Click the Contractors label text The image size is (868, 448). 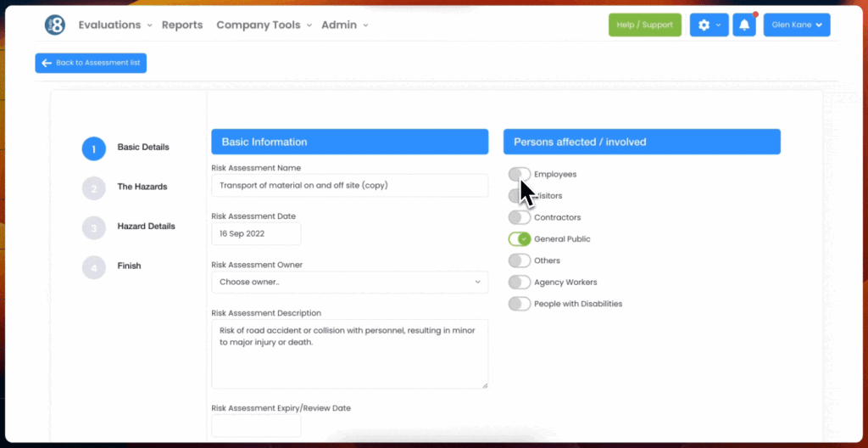[558, 217]
